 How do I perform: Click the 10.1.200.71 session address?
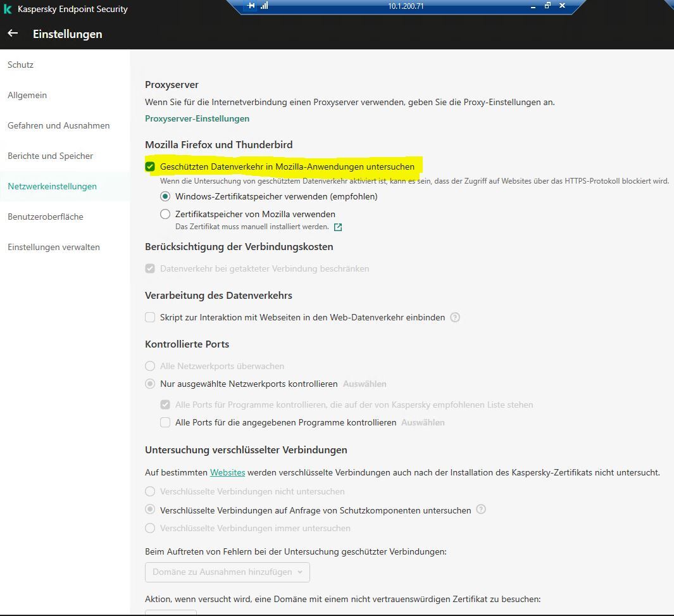pos(406,6)
